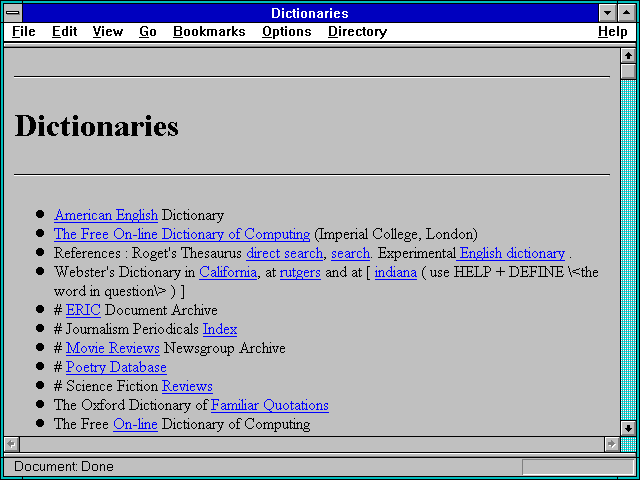The height and width of the screenshot is (480, 640).
Task: Open the Edit menu
Action: (x=64, y=32)
